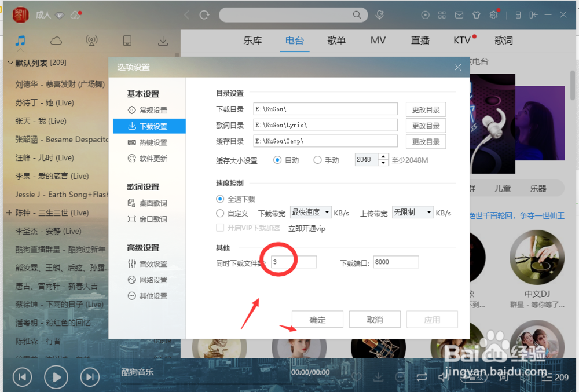Open 网络设置 settings section

[148, 280]
